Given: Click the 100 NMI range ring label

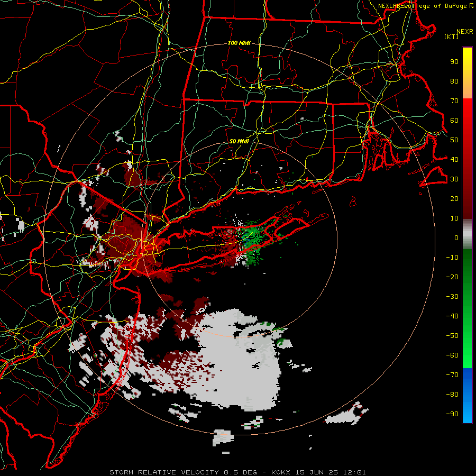Looking at the screenshot, I should pos(239,43).
